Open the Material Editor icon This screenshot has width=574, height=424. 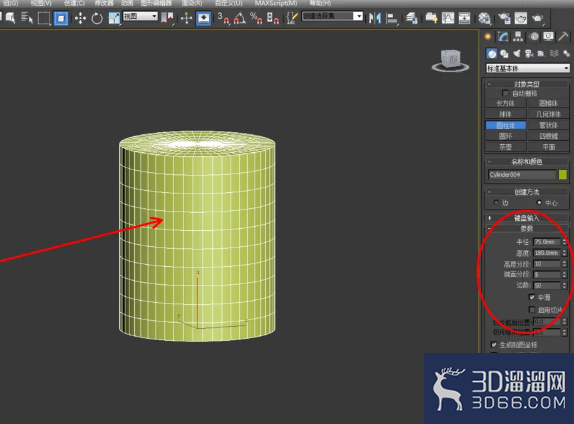point(484,18)
